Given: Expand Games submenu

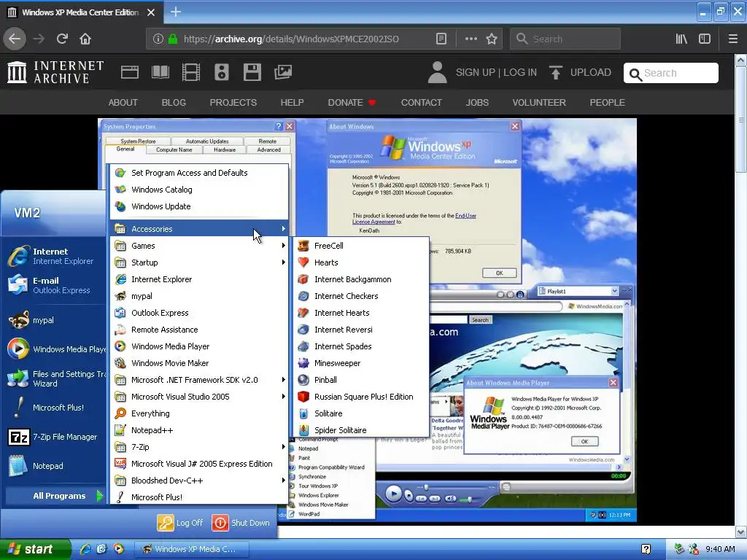Looking at the screenshot, I should point(200,246).
